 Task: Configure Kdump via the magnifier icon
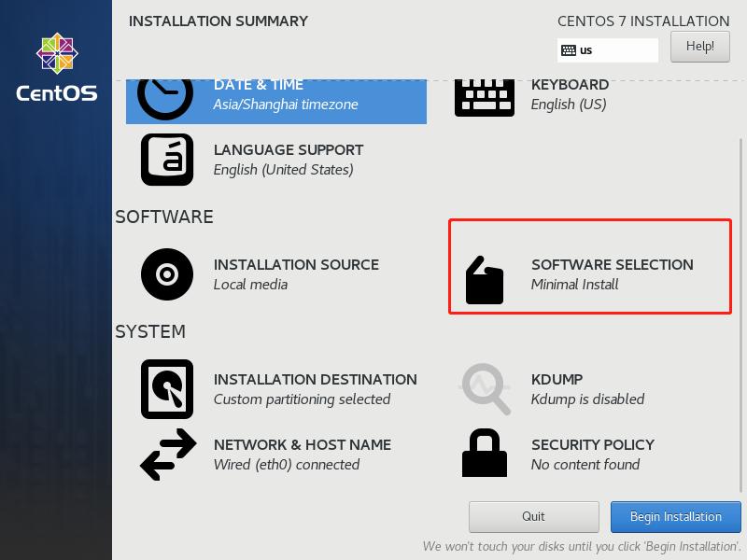[x=485, y=388]
